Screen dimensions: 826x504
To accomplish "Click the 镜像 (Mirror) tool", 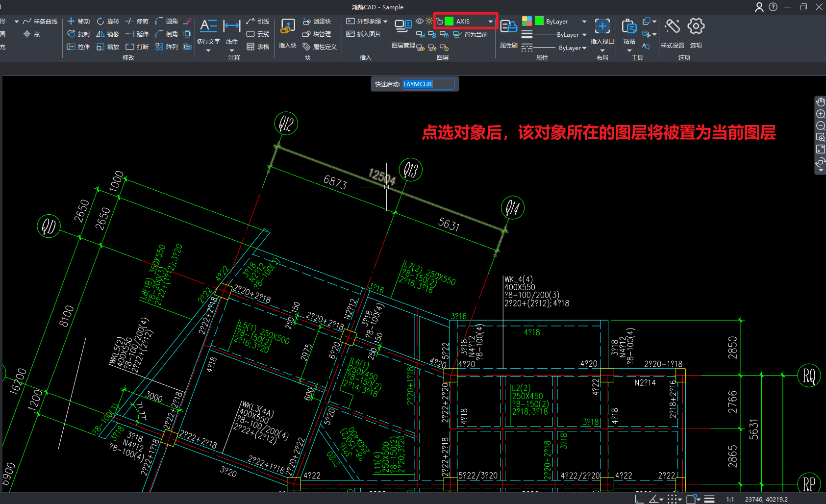I will coord(108,34).
